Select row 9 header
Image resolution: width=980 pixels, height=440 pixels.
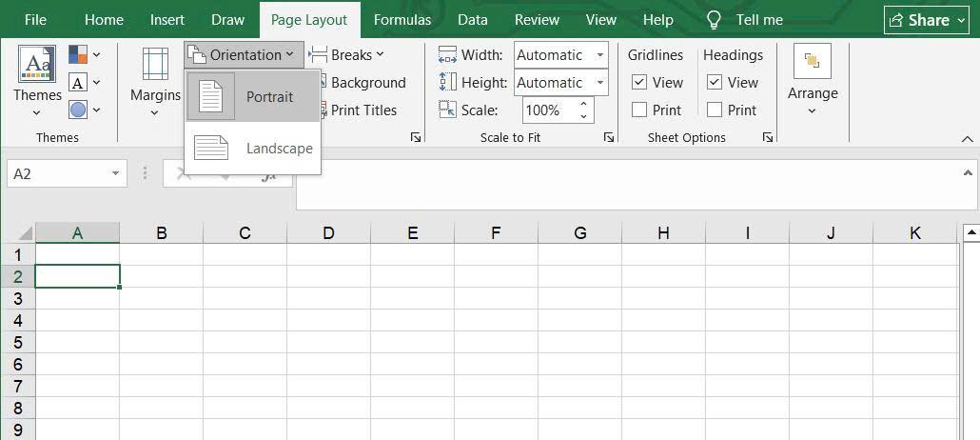click(17, 430)
